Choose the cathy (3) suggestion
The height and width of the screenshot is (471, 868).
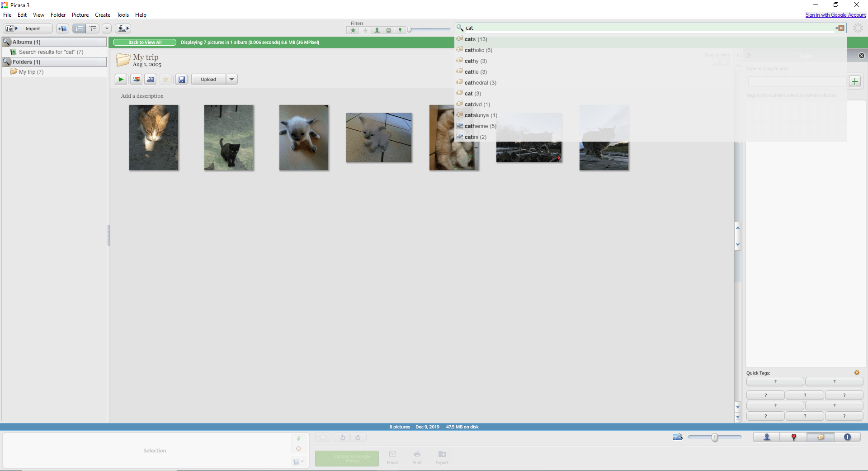[x=476, y=61]
